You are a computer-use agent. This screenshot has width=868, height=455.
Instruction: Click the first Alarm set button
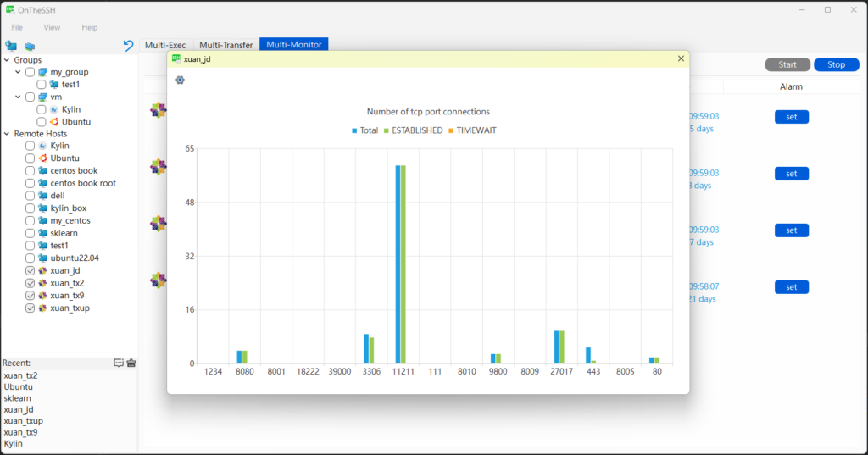(791, 117)
